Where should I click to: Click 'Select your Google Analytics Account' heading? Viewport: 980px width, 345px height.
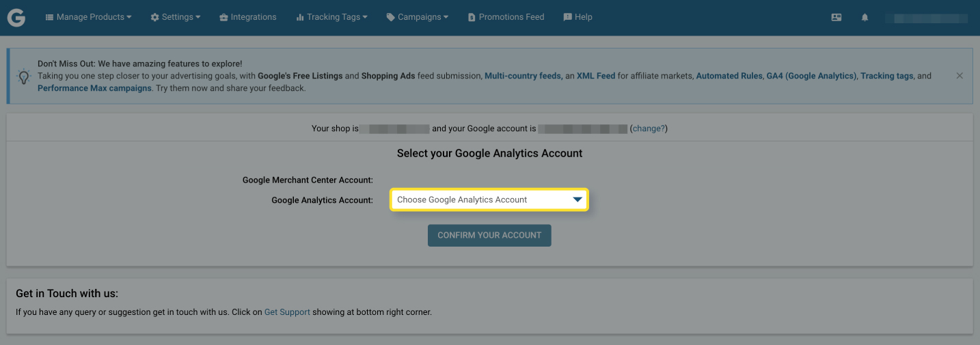click(489, 154)
